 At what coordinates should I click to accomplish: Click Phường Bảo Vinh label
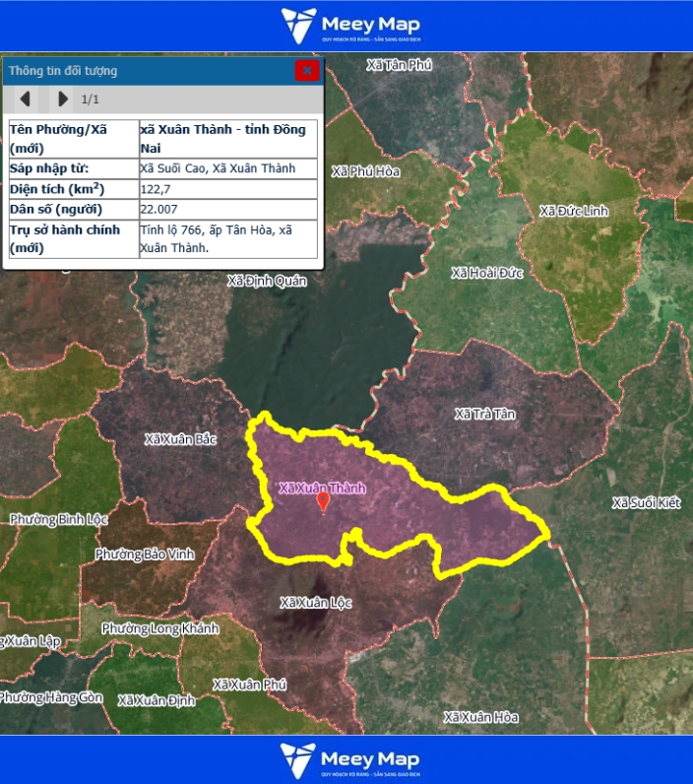point(145,555)
